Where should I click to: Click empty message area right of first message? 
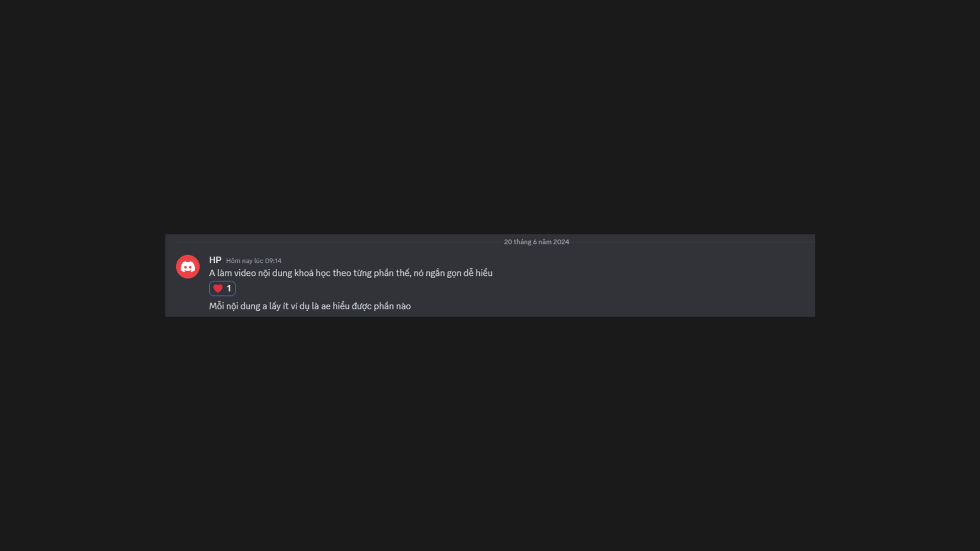pos(653,273)
